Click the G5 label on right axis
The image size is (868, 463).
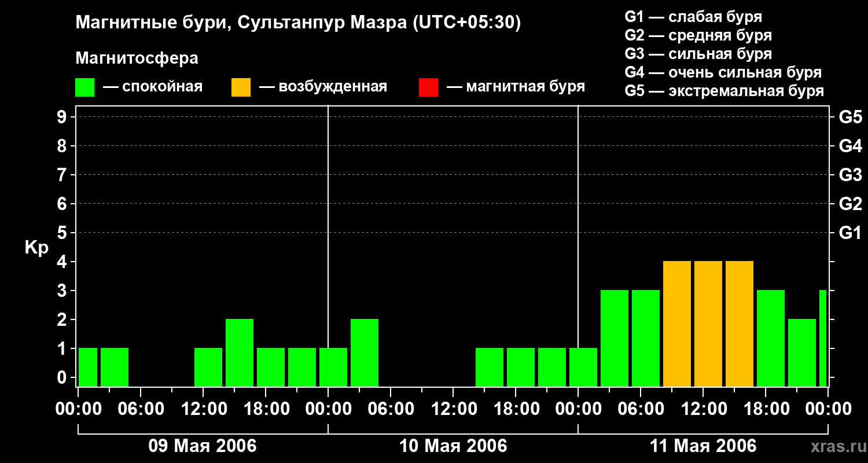coord(850,117)
